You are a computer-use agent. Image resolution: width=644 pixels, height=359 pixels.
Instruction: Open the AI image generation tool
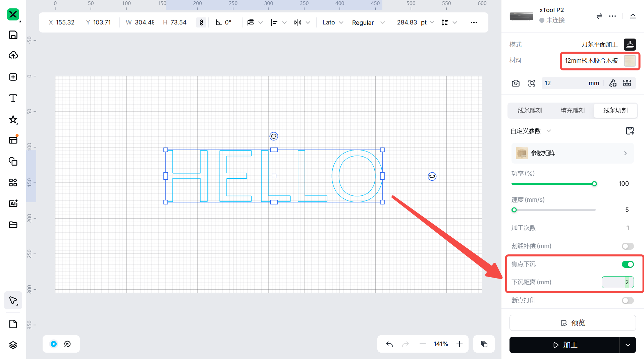(x=13, y=203)
